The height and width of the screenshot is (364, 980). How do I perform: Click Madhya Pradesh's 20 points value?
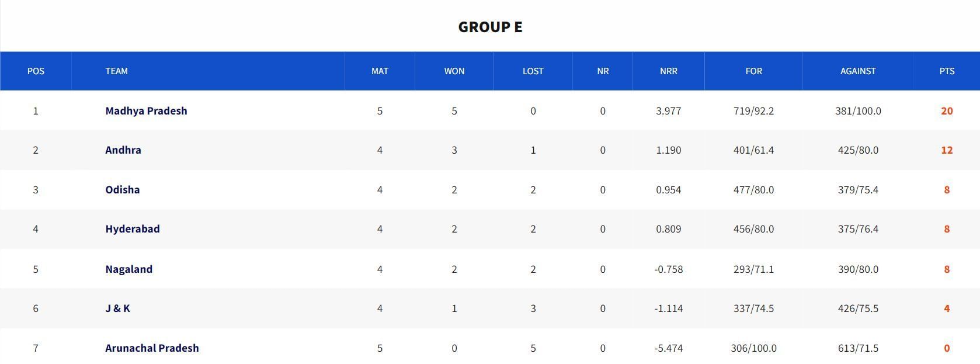[x=947, y=111]
